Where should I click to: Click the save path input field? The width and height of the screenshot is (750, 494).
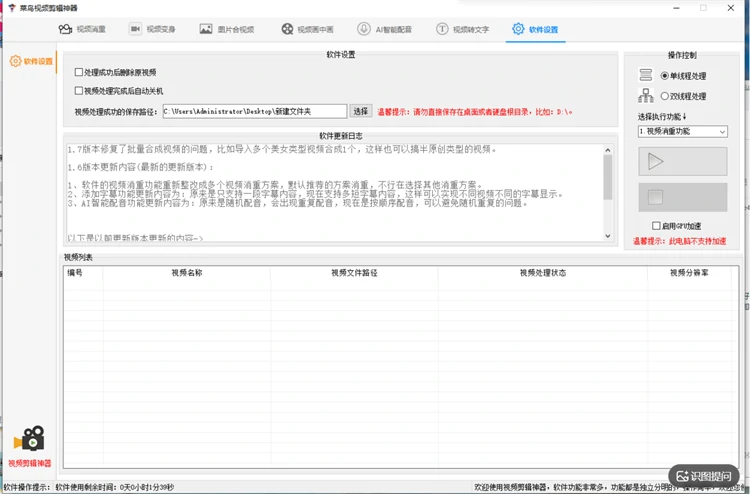(254, 111)
